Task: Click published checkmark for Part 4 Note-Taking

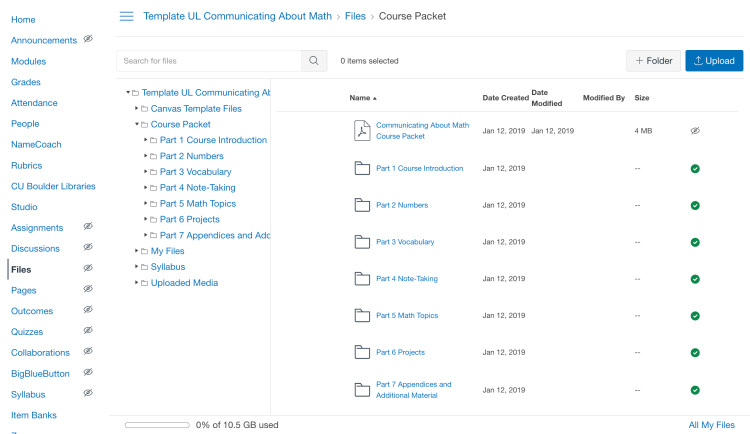Action: pos(695,278)
